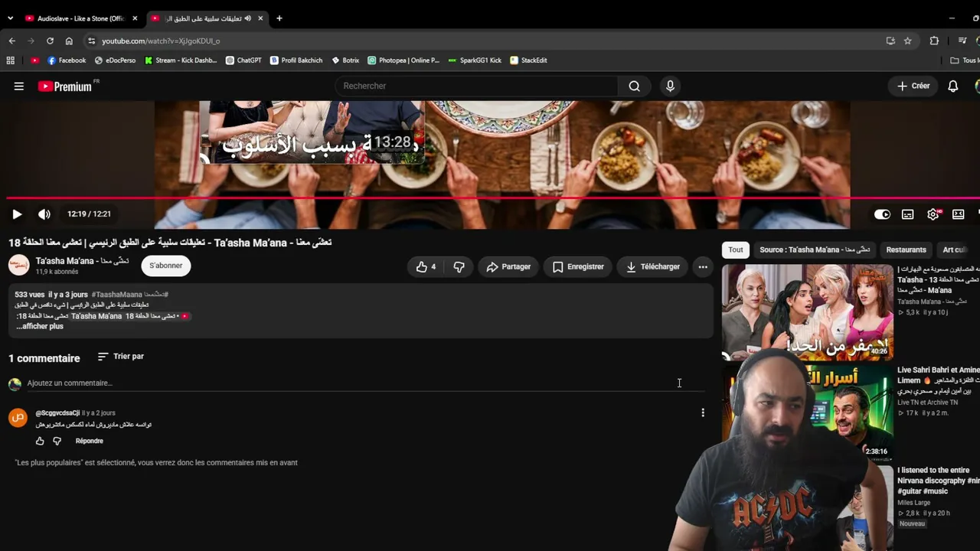Open the SparkGG1 Kick bookmark

click(x=475, y=60)
